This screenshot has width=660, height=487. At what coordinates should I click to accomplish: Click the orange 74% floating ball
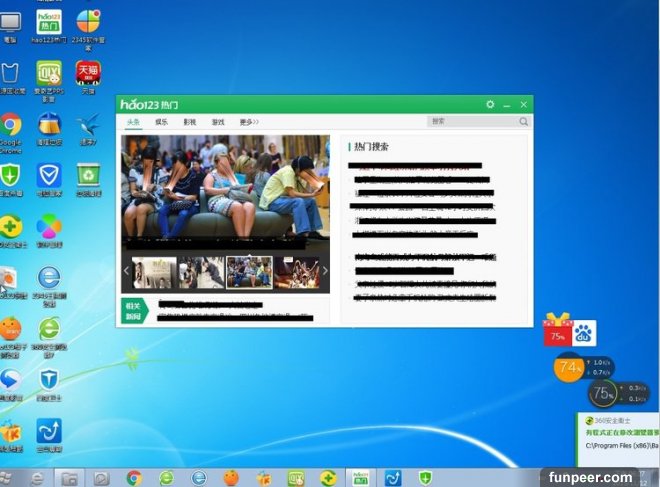569,367
